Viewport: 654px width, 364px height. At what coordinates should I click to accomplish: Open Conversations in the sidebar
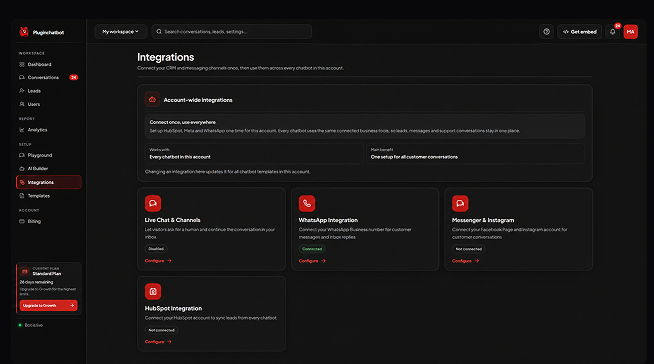(49, 78)
